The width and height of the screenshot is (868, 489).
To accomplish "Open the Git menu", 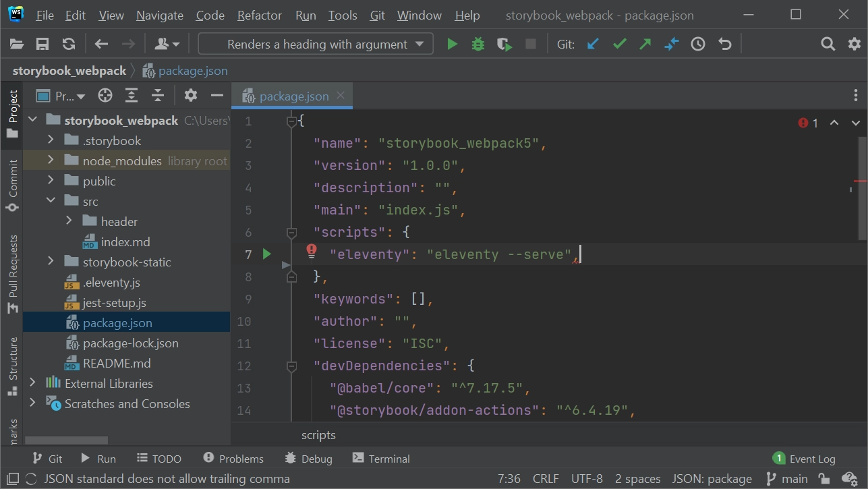I will tap(378, 15).
